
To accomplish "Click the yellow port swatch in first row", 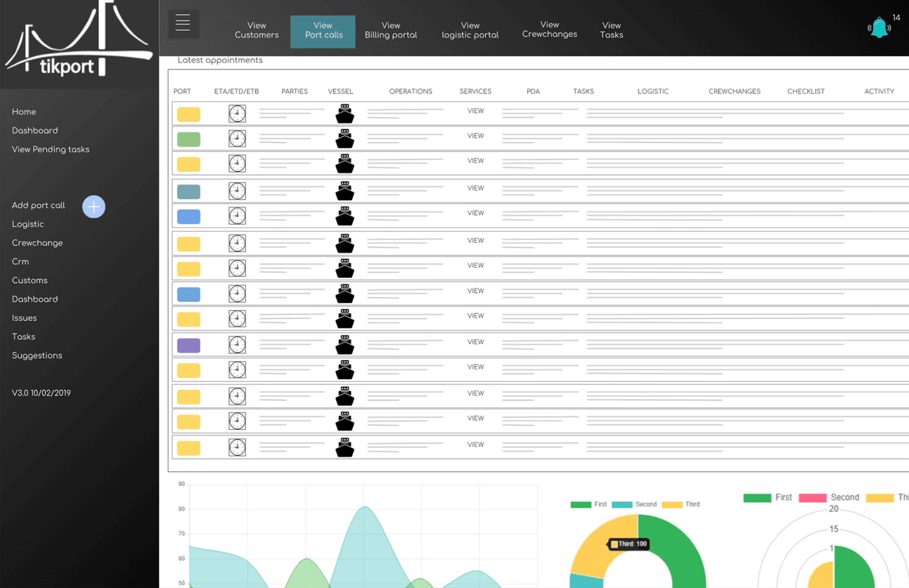I will click(189, 114).
